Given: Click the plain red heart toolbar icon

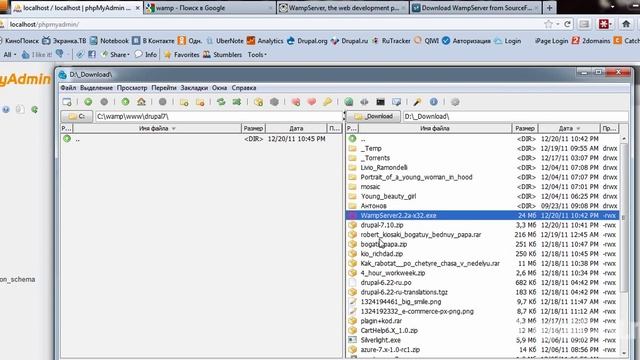Looking at the screenshot, I should (312, 102).
